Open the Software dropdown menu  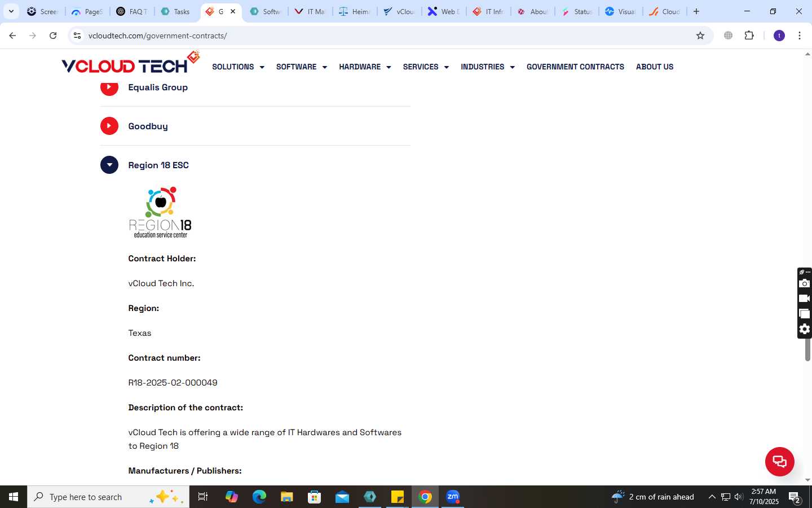(x=302, y=67)
